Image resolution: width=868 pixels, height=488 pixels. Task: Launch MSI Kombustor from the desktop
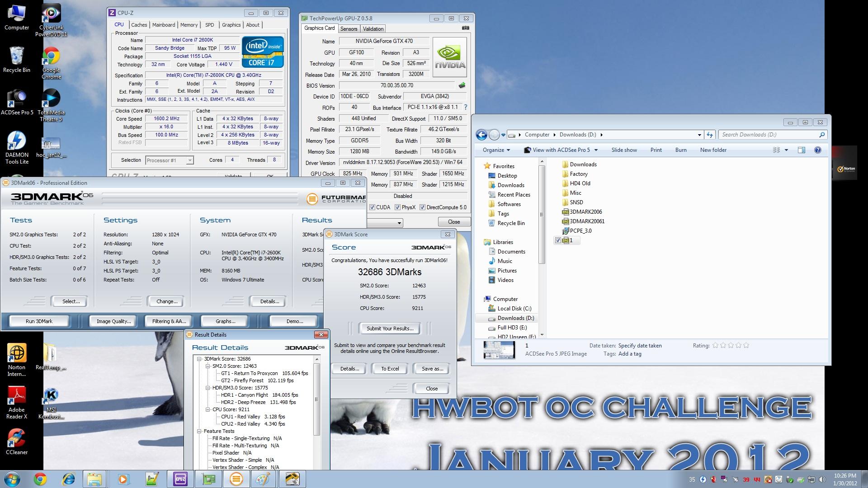tap(51, 403)
